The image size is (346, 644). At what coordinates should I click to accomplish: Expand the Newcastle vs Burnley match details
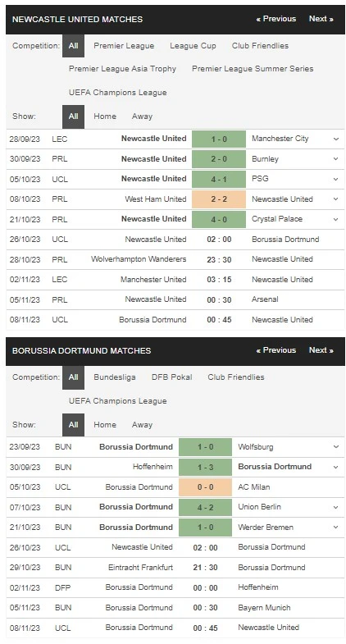pyautogui.click(x=335, y=159)
